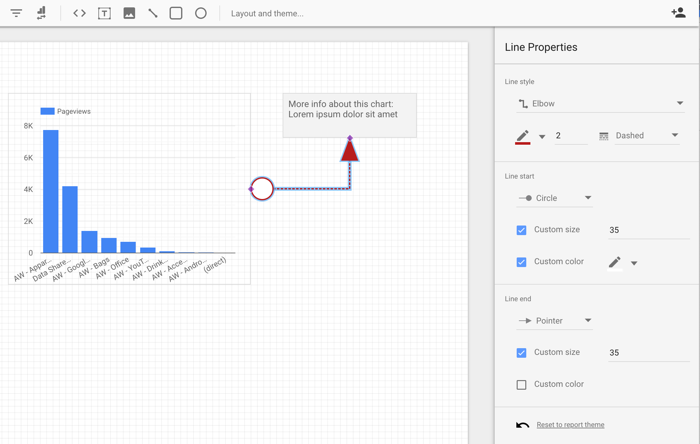700x444 pixels.
Task: Expand the Line end Pointer dropdown
Action: 555,321
